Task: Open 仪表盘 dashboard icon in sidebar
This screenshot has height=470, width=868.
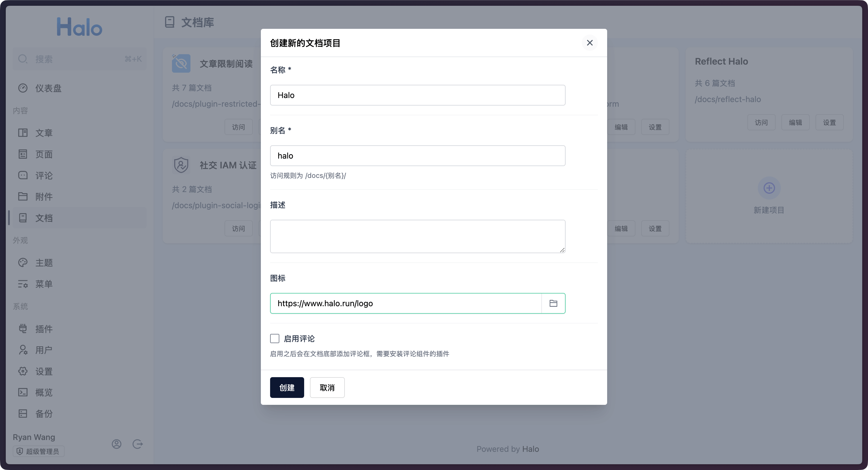Action: click(x=23, y=88)
